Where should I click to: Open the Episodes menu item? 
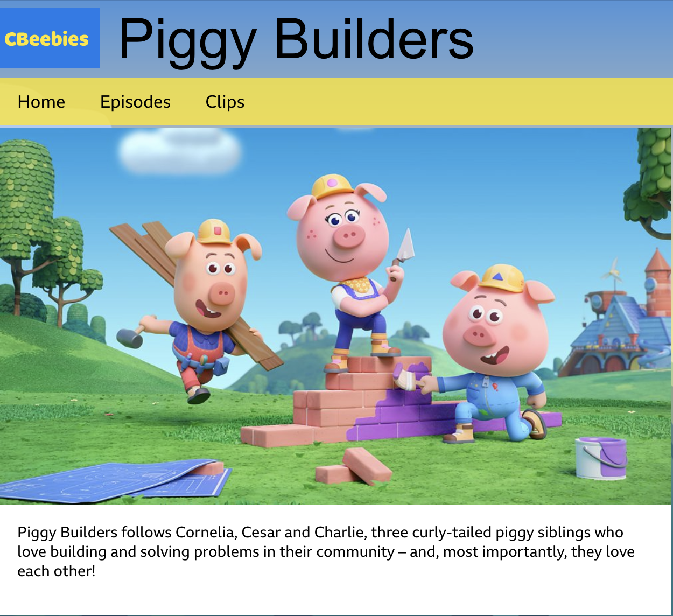pyautogui.click(x=135, y=102)
